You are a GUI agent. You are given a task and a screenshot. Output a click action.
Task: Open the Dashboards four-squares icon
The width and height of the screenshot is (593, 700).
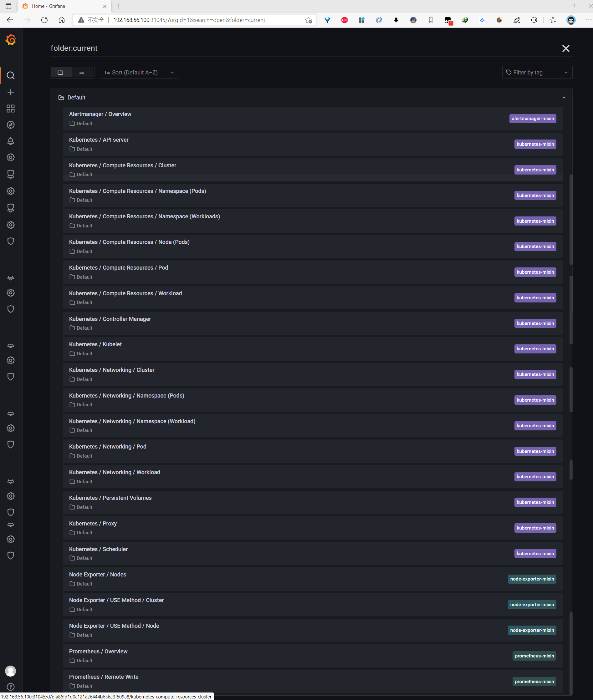click(11, 109)
